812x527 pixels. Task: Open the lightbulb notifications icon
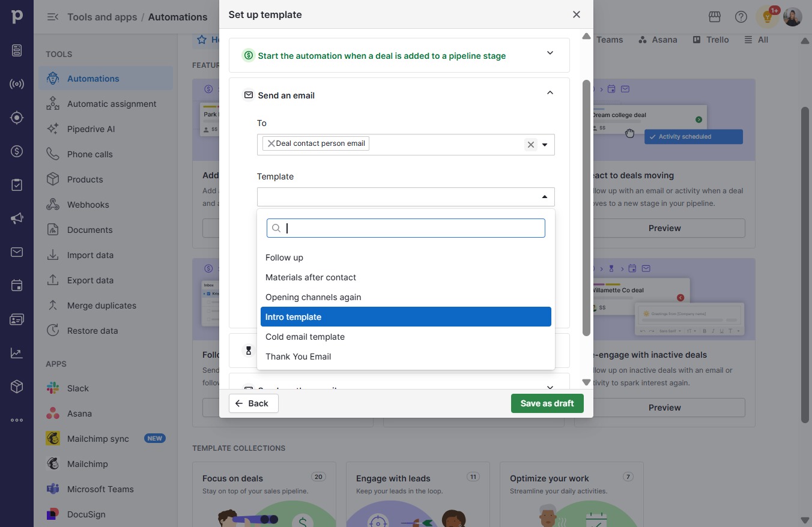pyautogui.click(x=768, y=17)
